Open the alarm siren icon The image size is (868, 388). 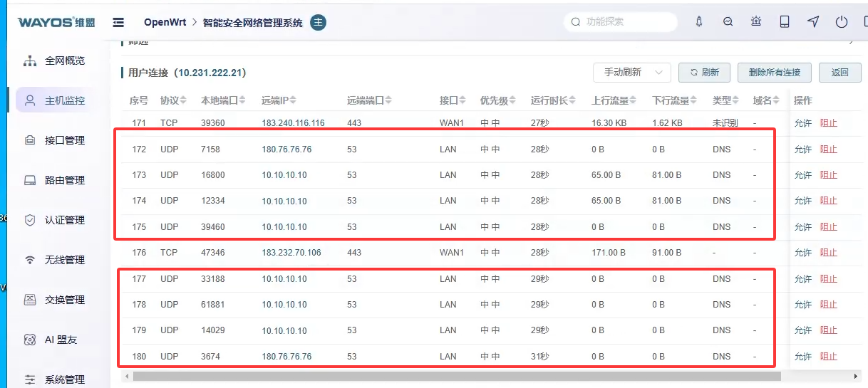point(756,22)
